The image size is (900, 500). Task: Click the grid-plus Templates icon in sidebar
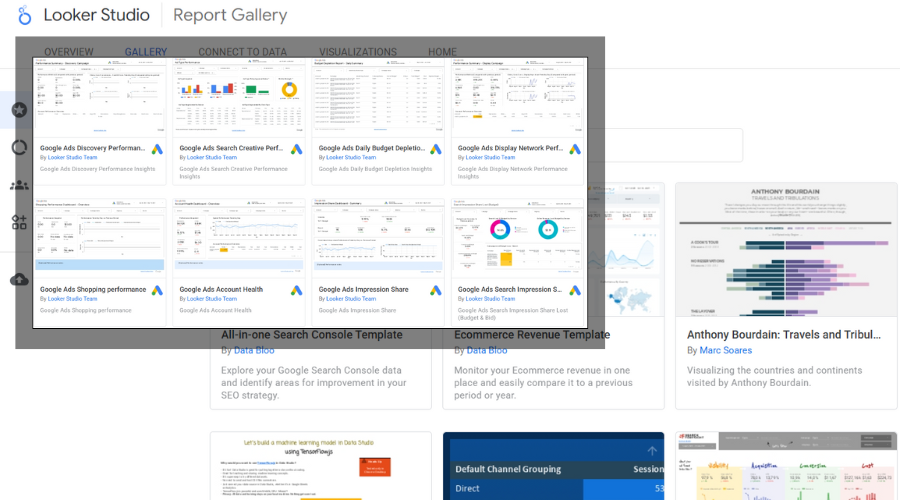click(19, 222)
